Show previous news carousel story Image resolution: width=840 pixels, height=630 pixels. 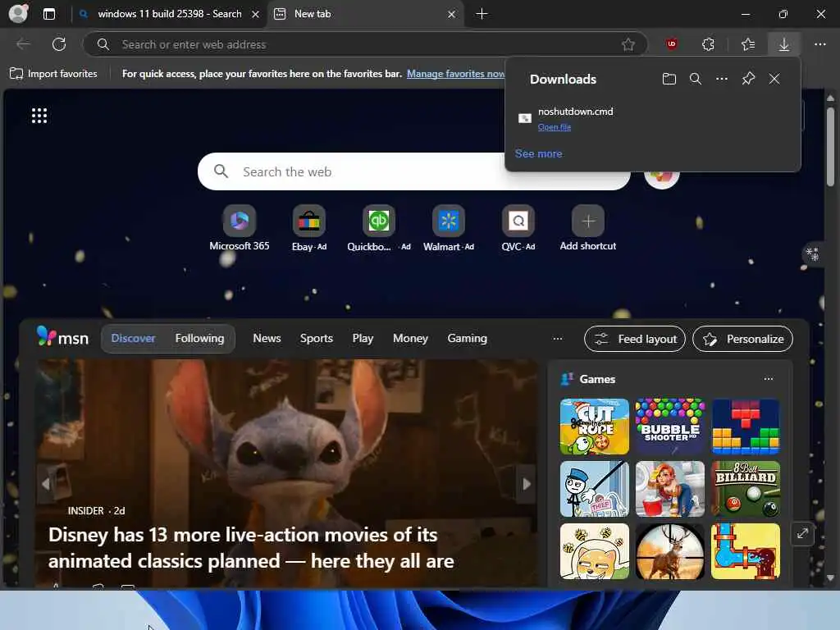46,484
